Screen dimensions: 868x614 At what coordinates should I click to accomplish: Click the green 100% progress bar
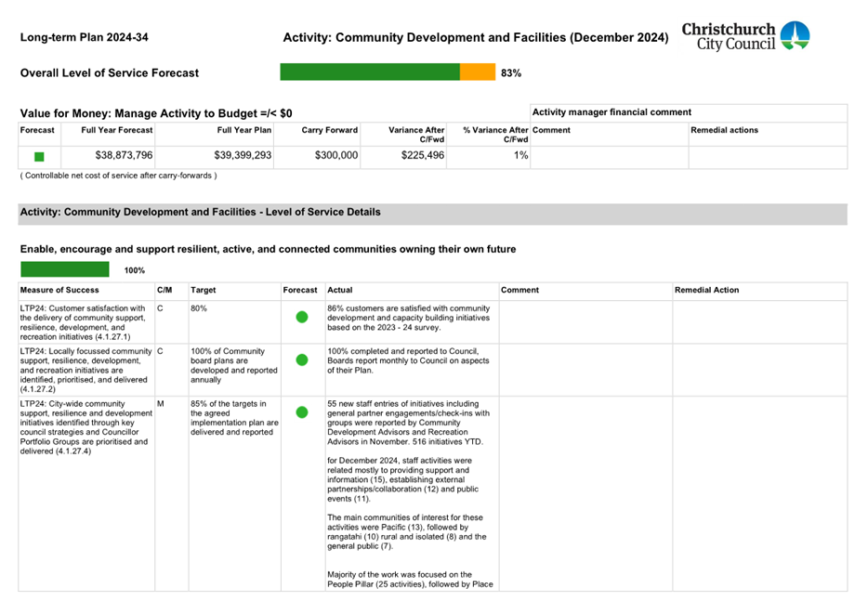click(65, 269)
